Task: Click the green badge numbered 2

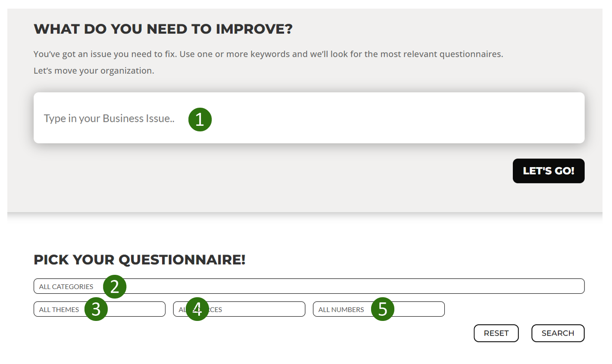Action: [x=115, y=286]
